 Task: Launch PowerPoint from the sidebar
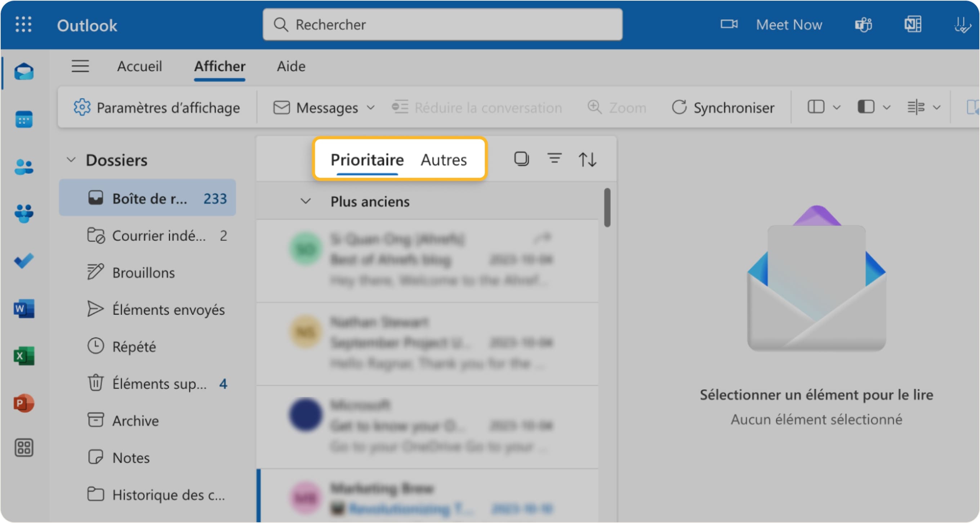[24, 403]
